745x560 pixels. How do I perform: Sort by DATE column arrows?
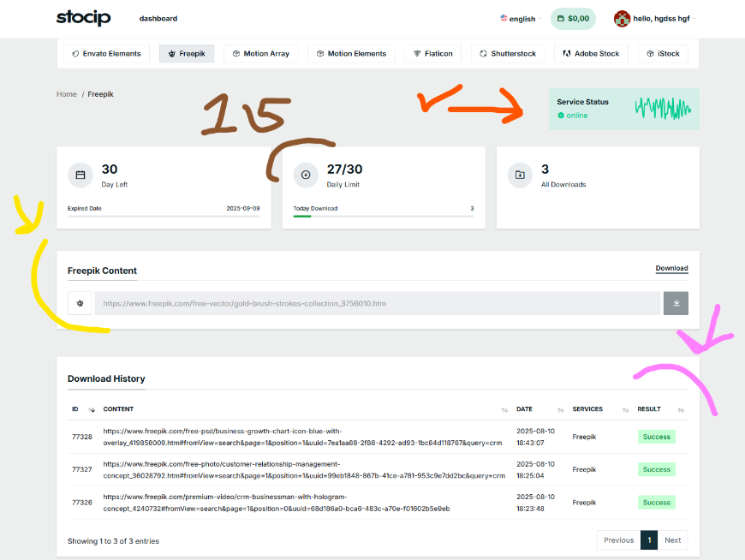561,409
